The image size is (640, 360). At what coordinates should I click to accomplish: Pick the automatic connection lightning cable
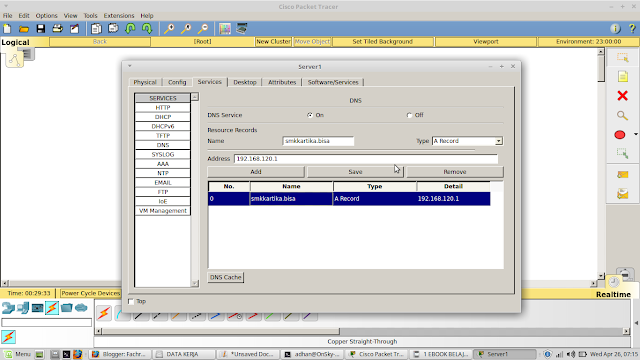pos(104,313)
